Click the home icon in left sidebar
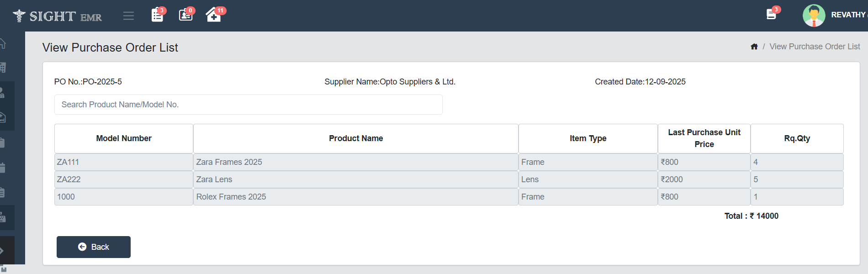Image resolution: width=868 pixels, height=274 pixels. (x=3, y=44)
